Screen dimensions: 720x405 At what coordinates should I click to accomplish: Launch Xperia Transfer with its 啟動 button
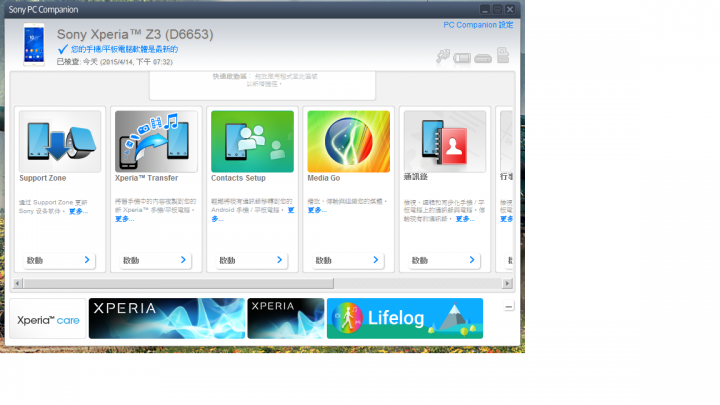click(x=156, y=260)
